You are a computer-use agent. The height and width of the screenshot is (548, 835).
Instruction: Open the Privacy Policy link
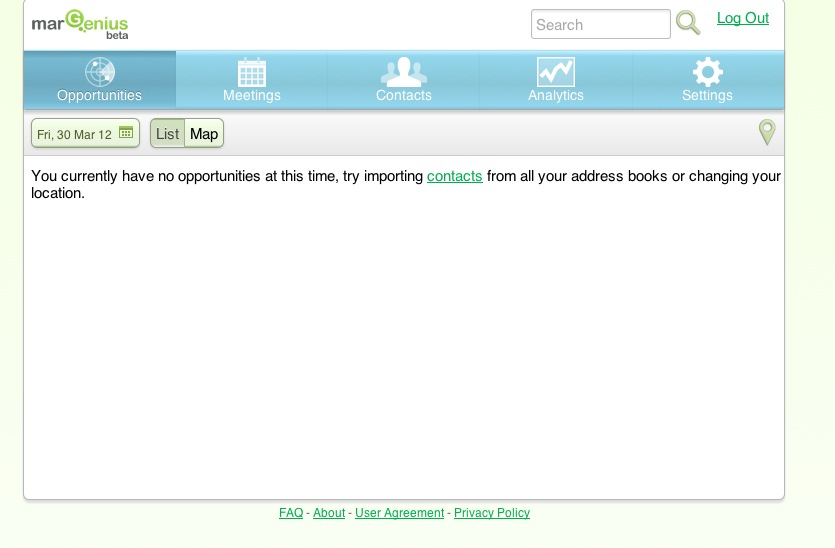pyautogui.click(x=492, y=513)
